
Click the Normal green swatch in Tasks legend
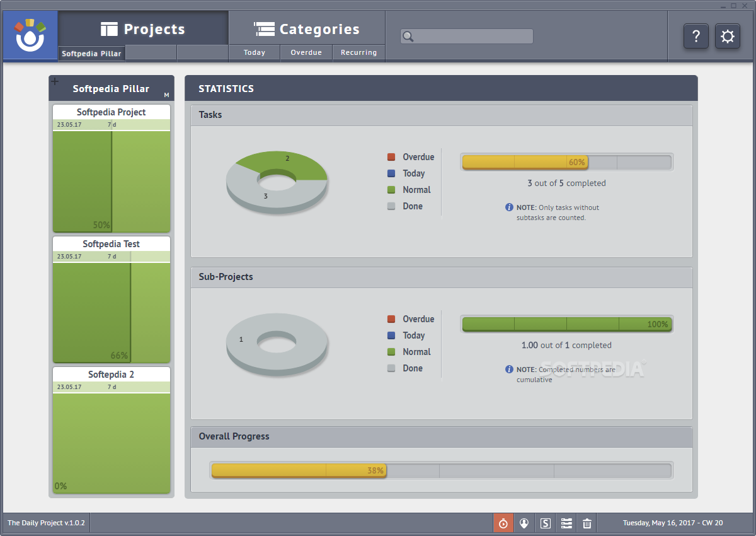tap(391, 190)
